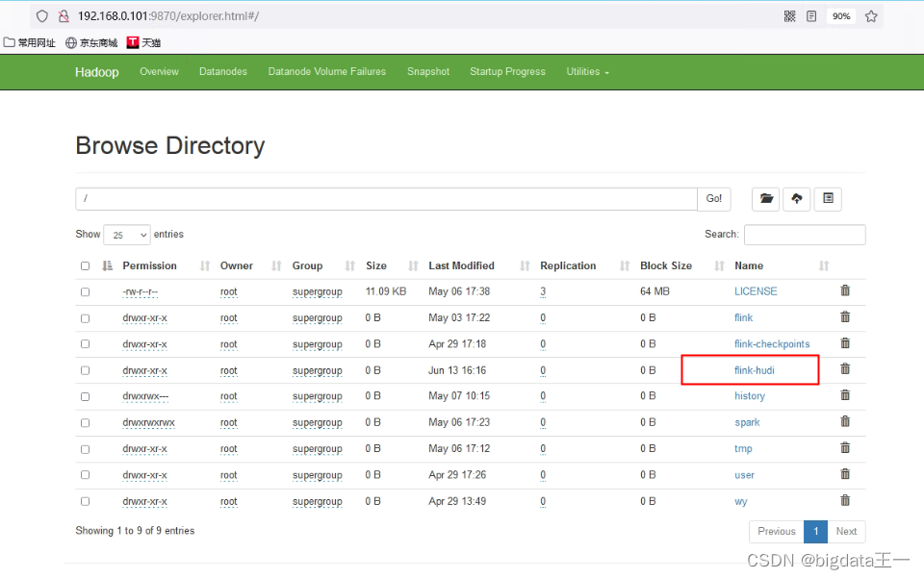Check the spark row checkbox

86,423
